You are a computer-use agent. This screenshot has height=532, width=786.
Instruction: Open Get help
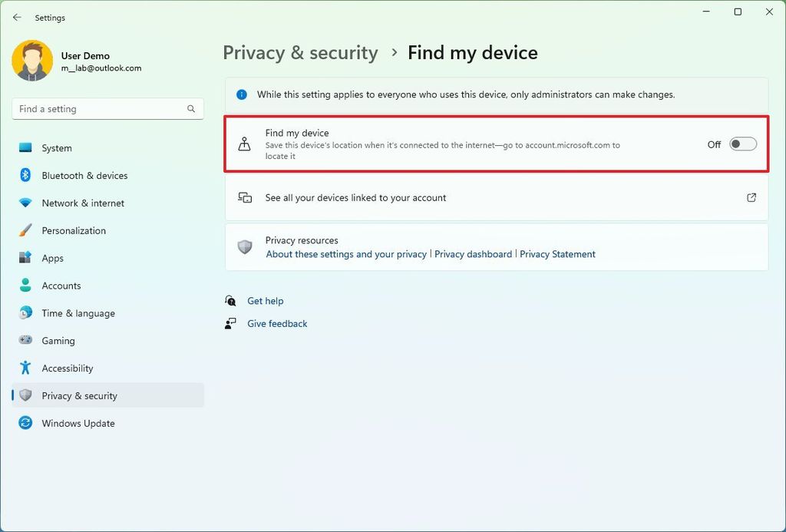click(x=265, y=300)
